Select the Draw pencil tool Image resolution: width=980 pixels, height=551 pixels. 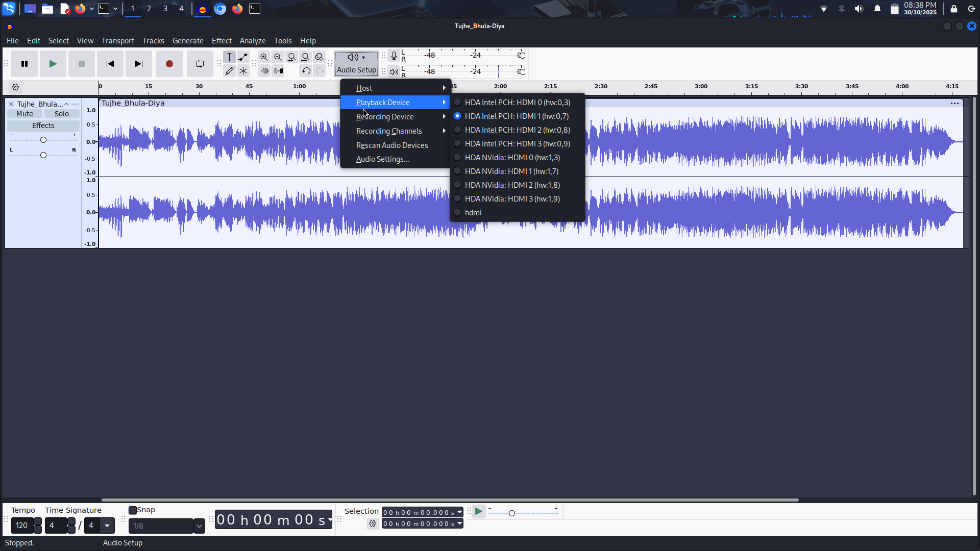tap(229, 71)
